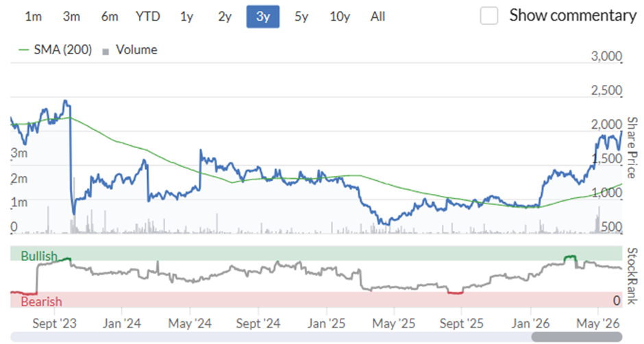Click the Jan '25 axis label
Screen dimensions: 644x344
[x=327, y=323]
